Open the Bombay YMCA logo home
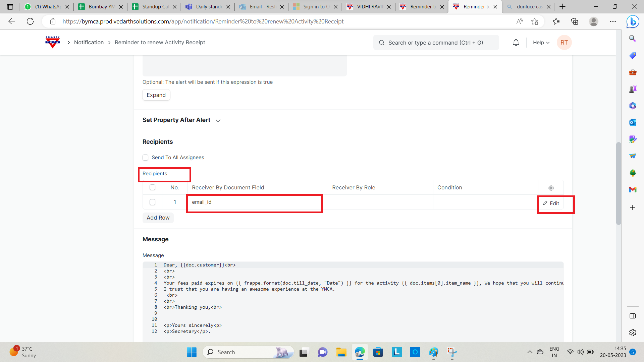 point(52,42)
